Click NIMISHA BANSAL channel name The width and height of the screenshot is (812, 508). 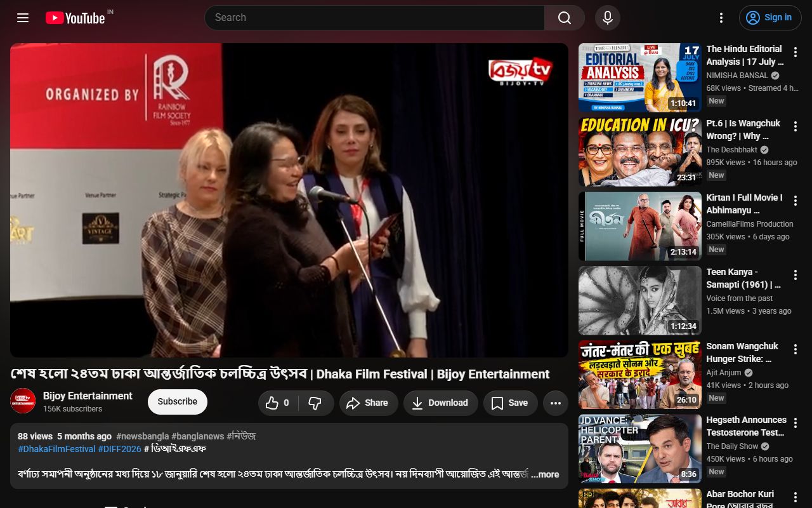[737, 75]
